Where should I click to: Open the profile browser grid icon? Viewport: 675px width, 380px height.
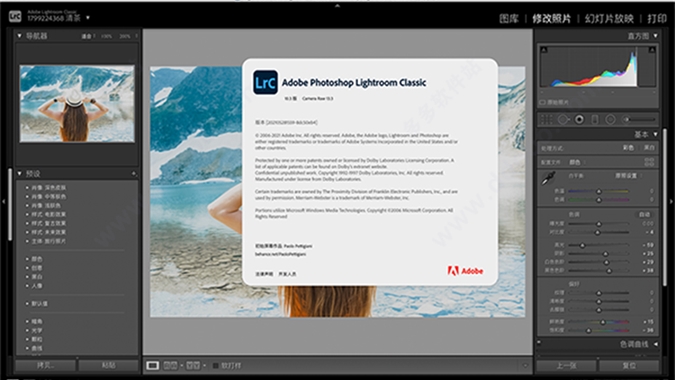[x=649, y=162]
